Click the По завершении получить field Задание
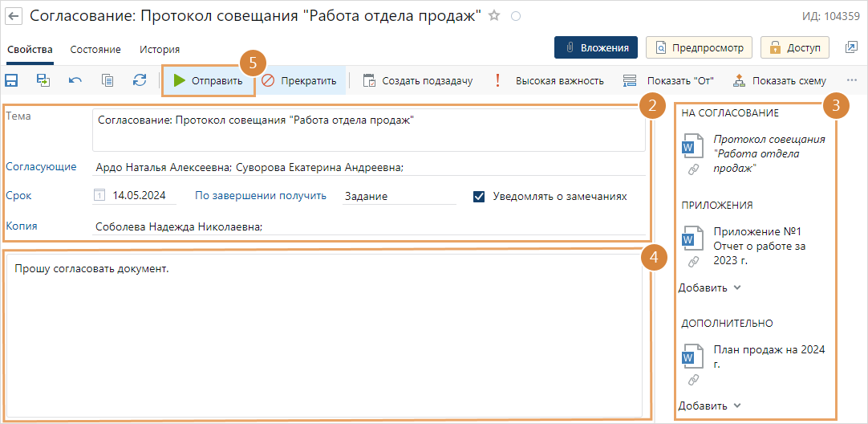Image resolution: width=868 pixels, height=424 pixels. [x=398, y=196]
